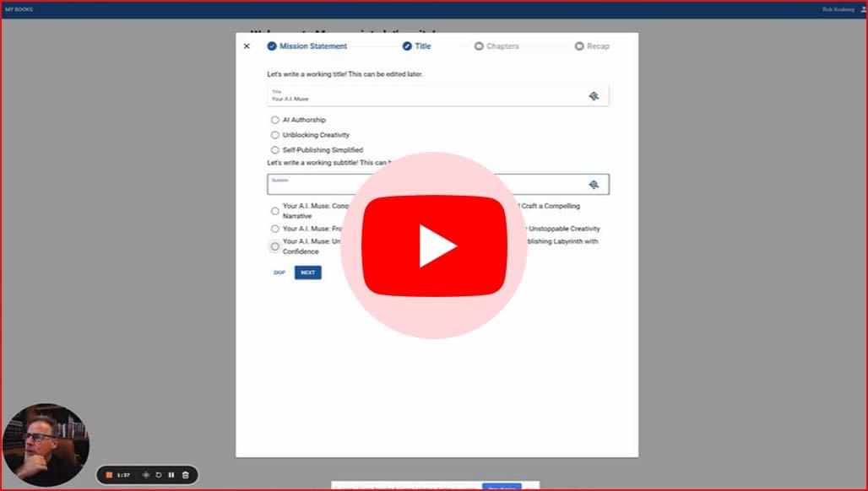
Task: Restart the recording with the restart icon
Action: pyautogui.click(x=159, y=475)
